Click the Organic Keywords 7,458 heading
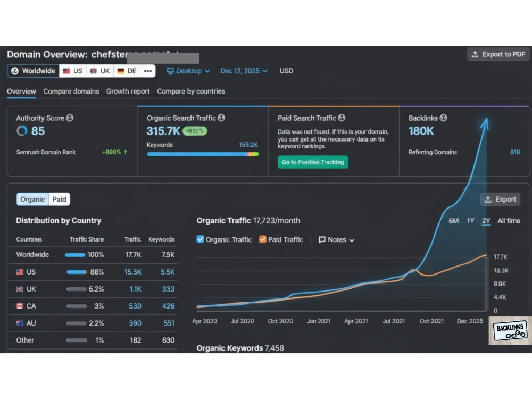 click(x=240, y=348)
